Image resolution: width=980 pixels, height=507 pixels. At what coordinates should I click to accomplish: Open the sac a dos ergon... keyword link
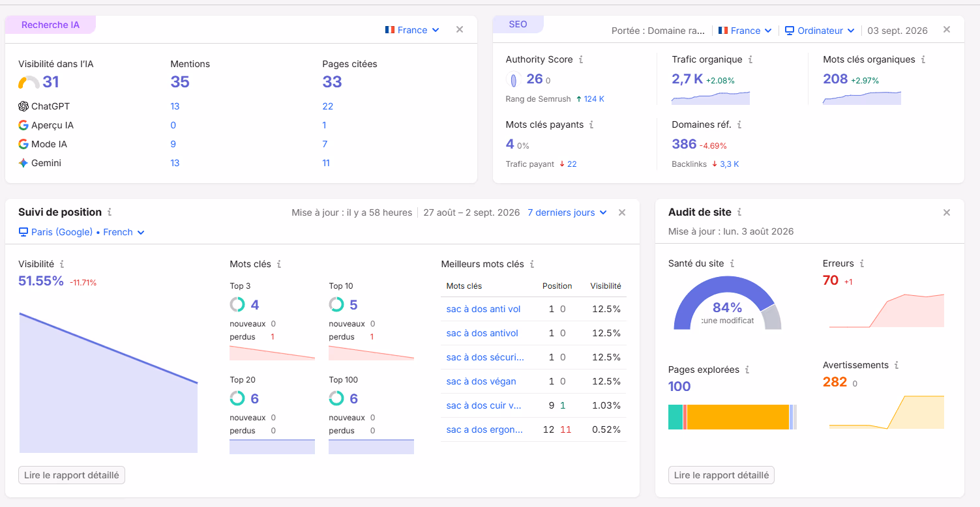484,429
